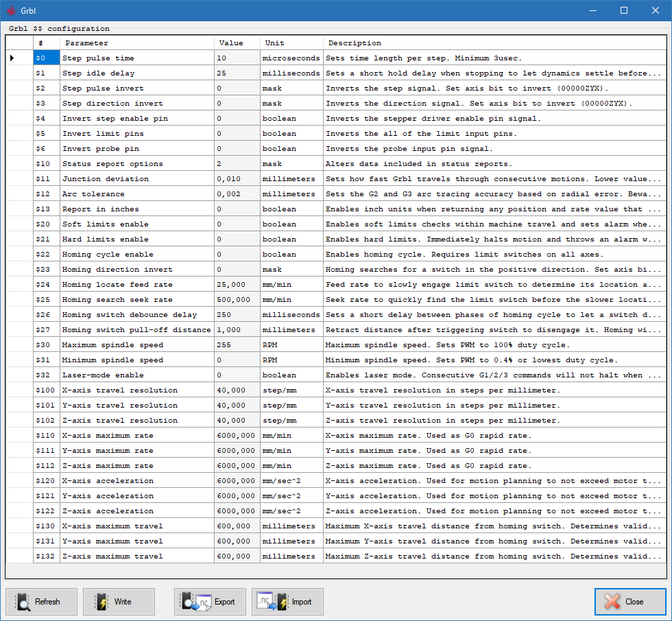This screenshot has width=672, height=621.
Task: Select the Invert limit pins parameter
Action: coord(137,133)
